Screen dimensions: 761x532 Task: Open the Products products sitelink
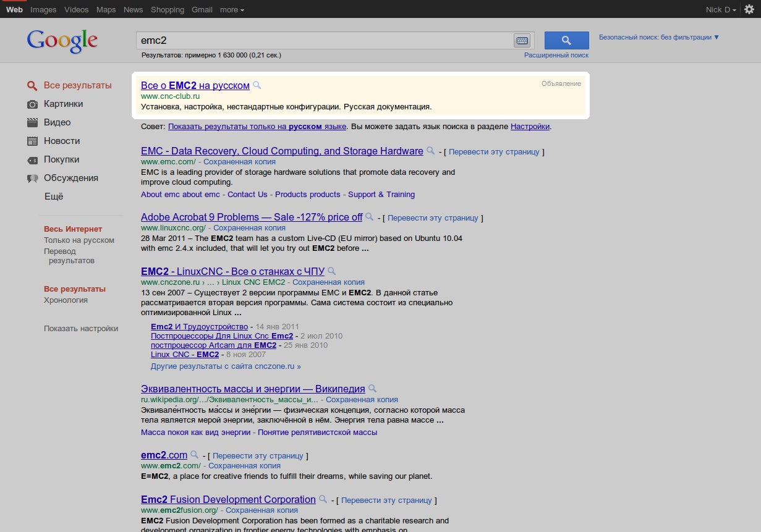308,195
